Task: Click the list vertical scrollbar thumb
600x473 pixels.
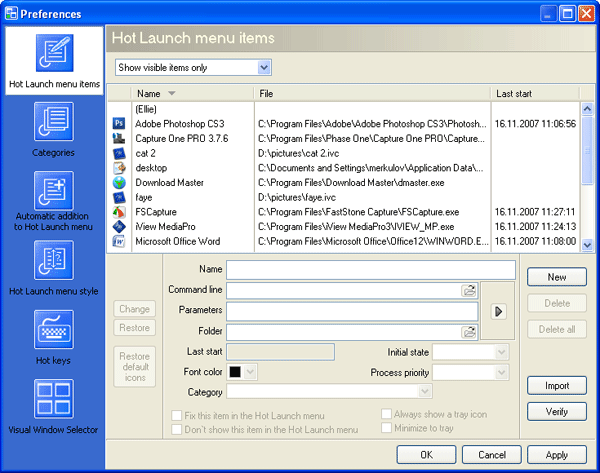Action: 587,151
